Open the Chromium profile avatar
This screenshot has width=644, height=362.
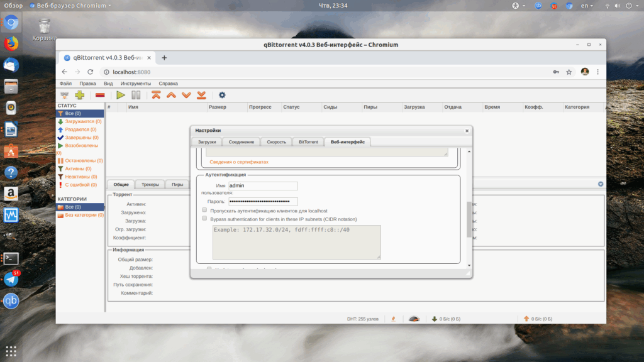click(x=585, y=72)
